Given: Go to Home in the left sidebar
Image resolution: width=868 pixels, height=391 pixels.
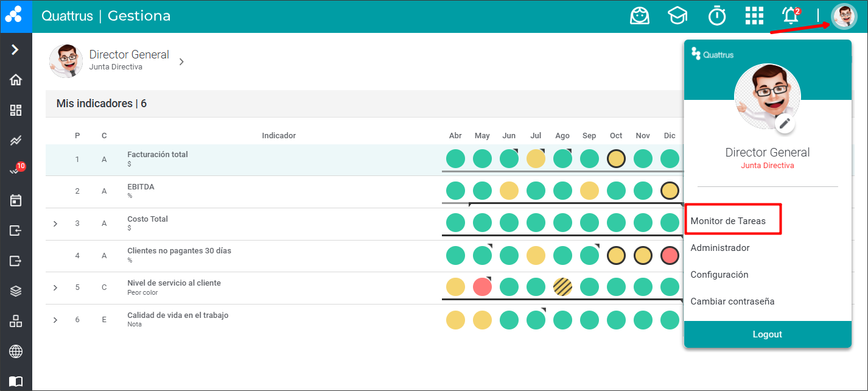Looking at the screenshot, I should click(x=16, y=80).
